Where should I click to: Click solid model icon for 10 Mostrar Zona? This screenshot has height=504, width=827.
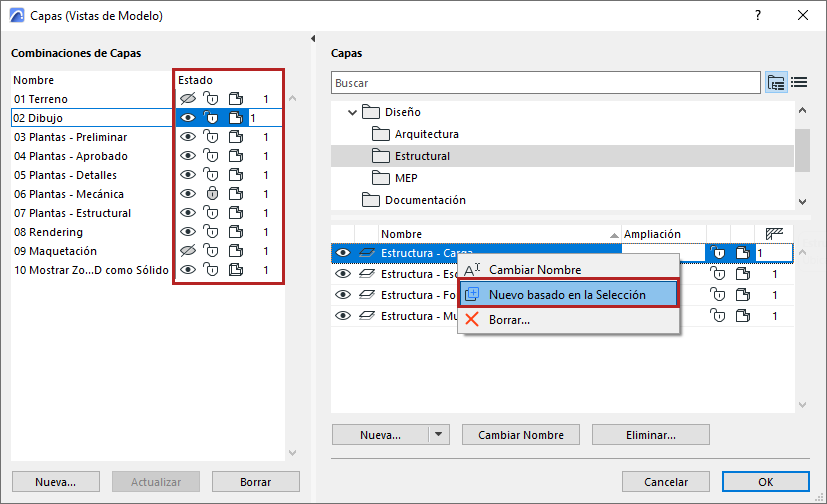[236, 270]
